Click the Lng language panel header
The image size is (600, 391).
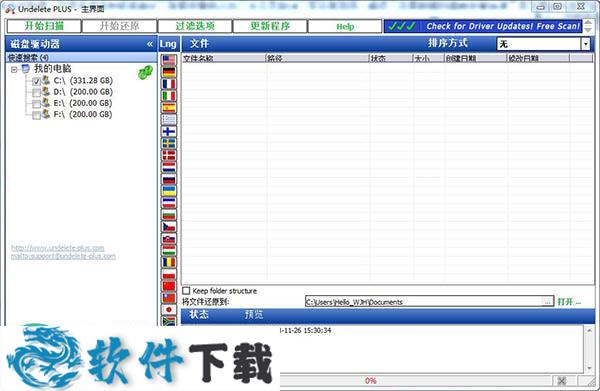(x=168, y=44)
